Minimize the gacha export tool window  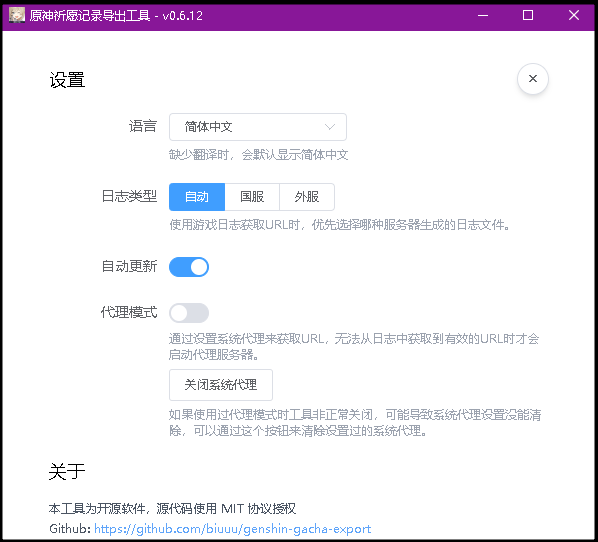483,15
